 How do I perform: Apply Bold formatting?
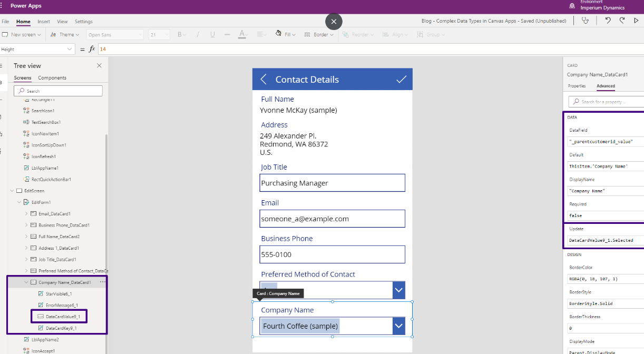pyautogui.click(x=179, y=34)
